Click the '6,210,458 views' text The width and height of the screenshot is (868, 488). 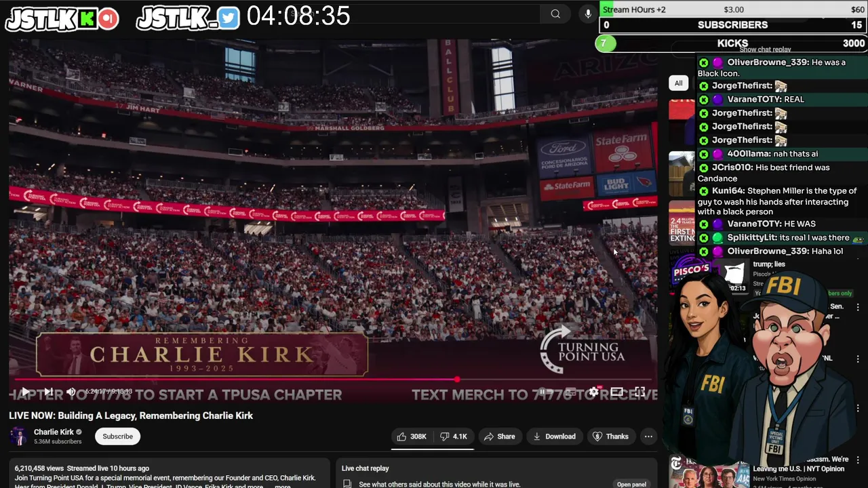pyautogui.click(x=39, y=468)
